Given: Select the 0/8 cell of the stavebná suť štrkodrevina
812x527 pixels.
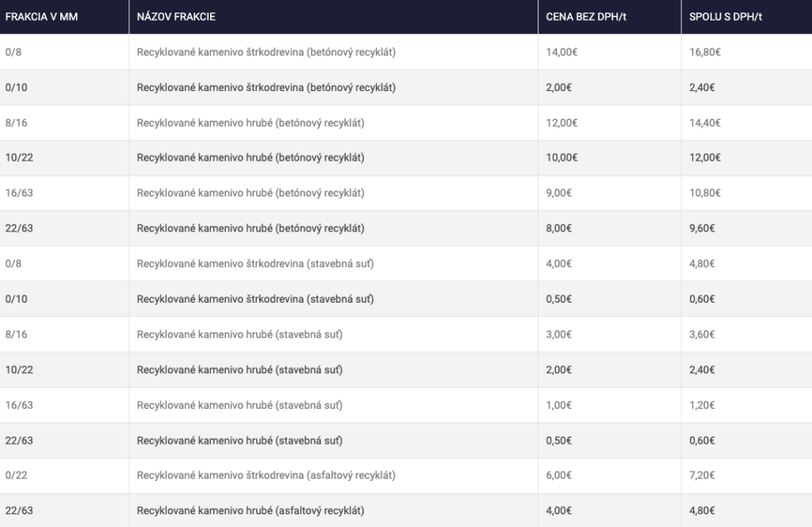Looking at the screenshot, I should click(x=64, y=263).
